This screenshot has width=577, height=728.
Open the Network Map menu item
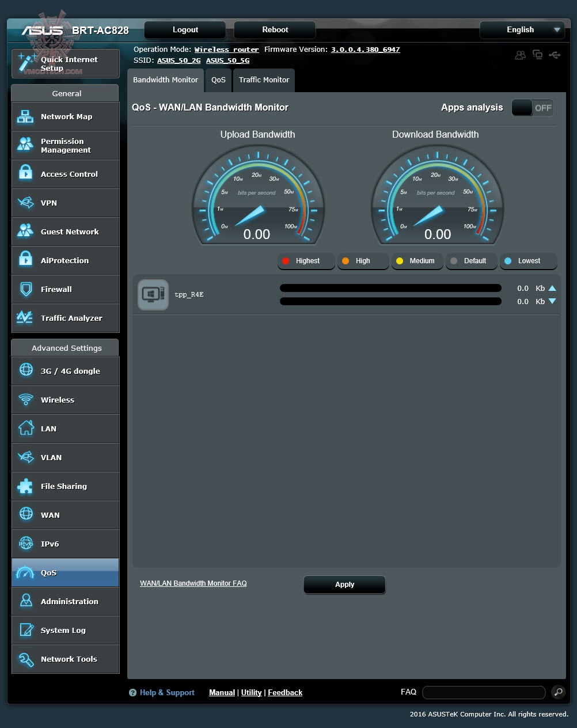pos(65,116)
